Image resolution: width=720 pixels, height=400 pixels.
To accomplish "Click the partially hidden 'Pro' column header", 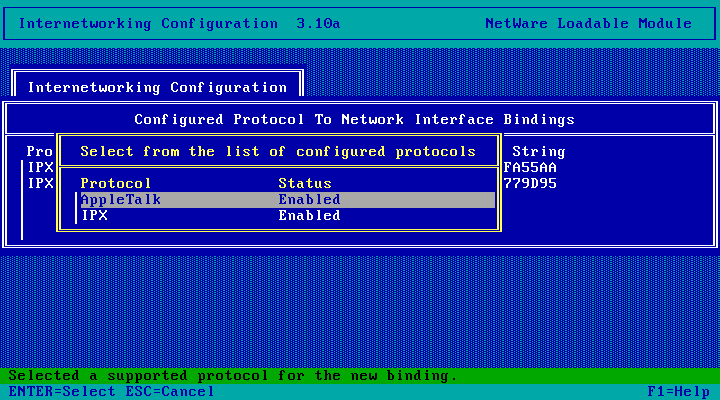I will pyautogui.click(x=39, y=152).
